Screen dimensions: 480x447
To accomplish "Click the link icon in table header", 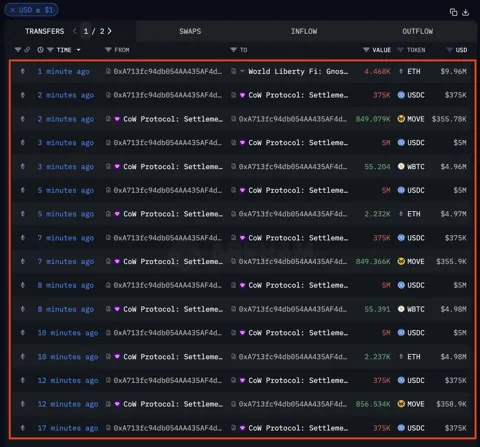I will point(27,50).
